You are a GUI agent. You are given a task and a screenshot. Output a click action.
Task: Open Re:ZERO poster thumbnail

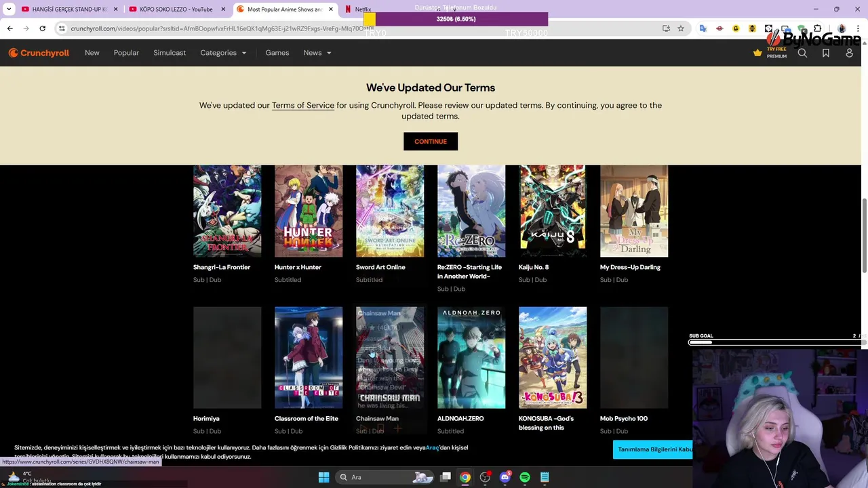point(471,211)
